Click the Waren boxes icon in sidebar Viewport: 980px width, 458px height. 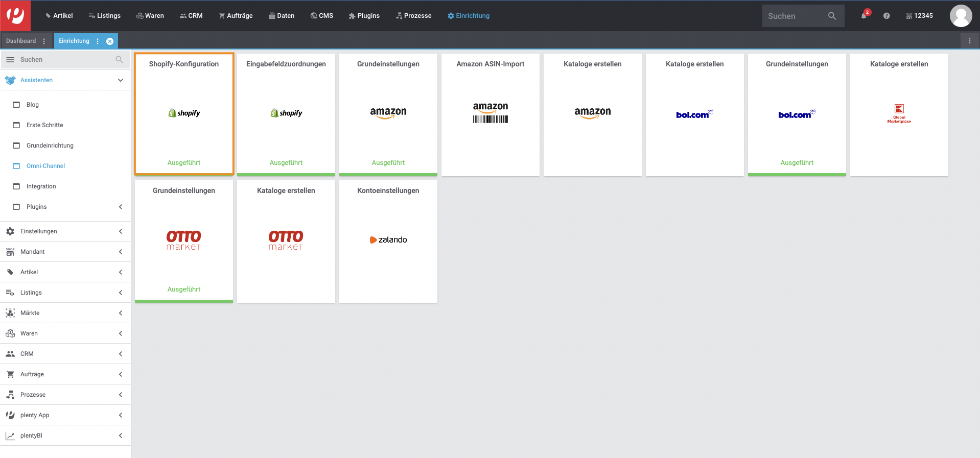pyautogui.click(x=10, y=333)
